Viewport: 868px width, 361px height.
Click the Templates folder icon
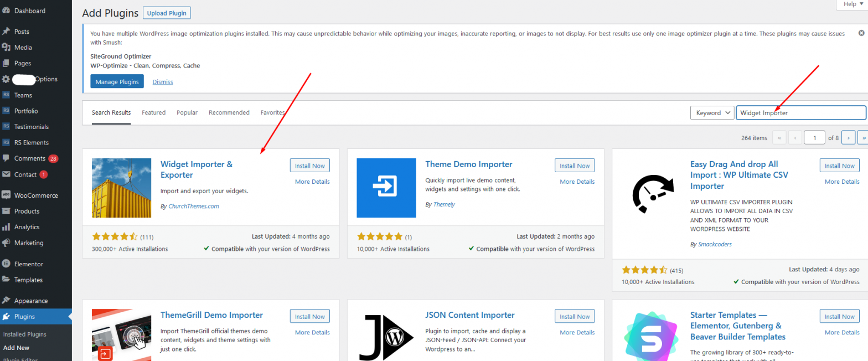[x=6, y=280]
